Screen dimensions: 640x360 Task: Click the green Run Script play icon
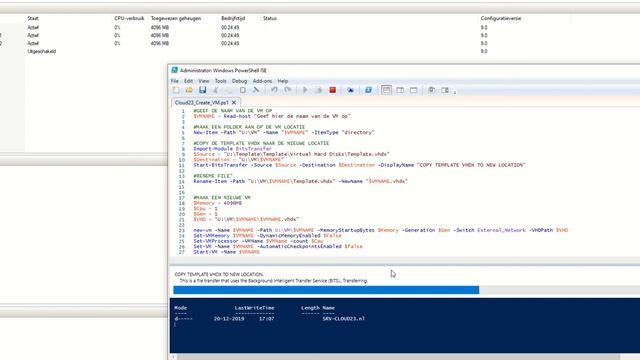(x=305, y=90)
